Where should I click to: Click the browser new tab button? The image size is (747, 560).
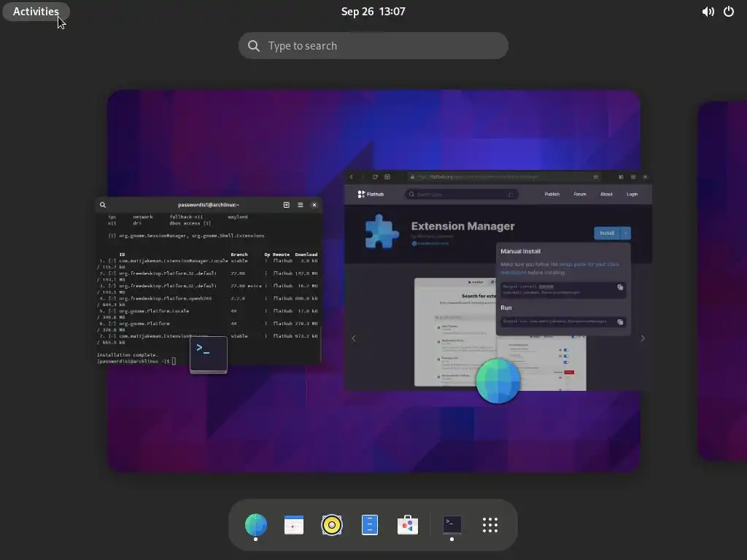tap(387, 176)
